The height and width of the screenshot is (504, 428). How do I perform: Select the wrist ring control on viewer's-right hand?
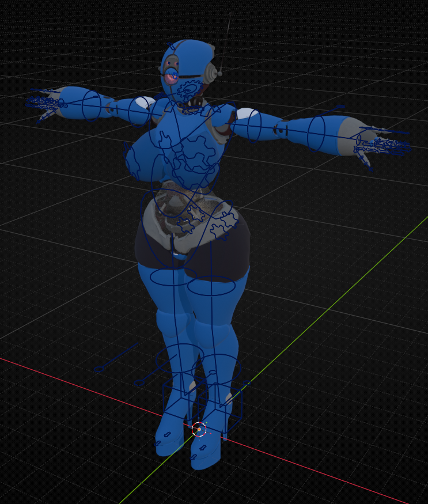point(358,139)
